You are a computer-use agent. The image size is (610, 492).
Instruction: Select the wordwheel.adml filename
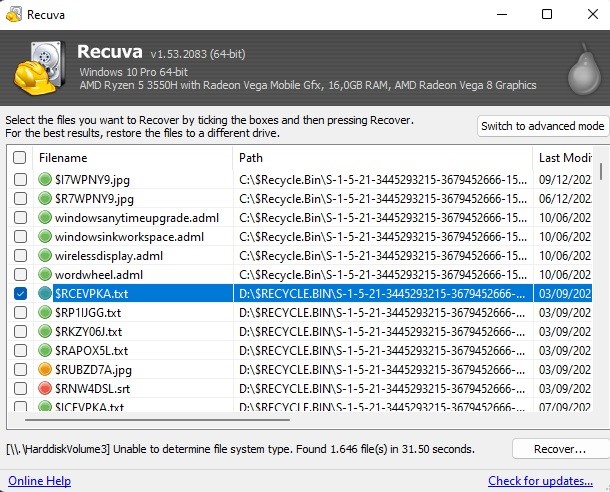(99, 275)
